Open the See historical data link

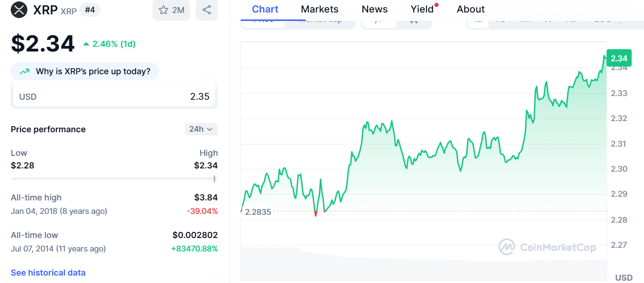click(48, 272)
